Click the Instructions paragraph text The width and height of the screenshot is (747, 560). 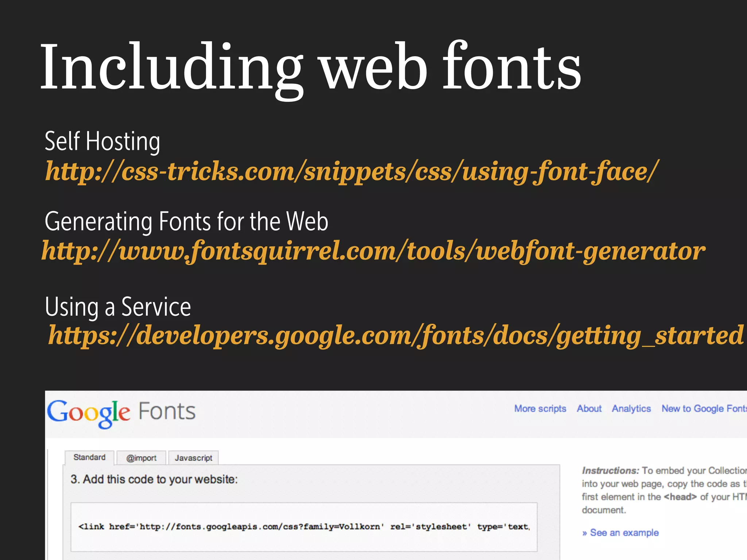(x=664, y=490)
